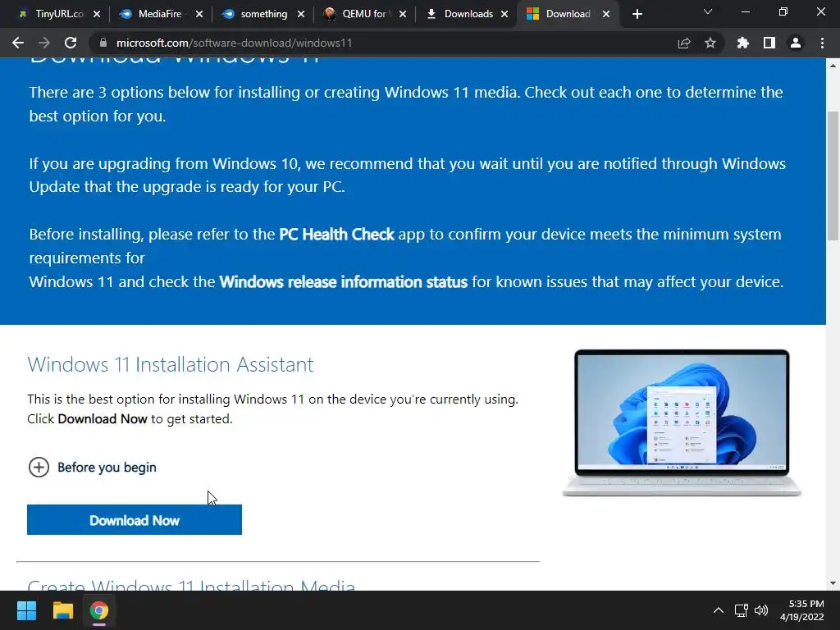Click the 'Windows 11 Installation Assistant' heading
Image resolution: width=840 pixels, height=630 pixels.
coord(171,365)
